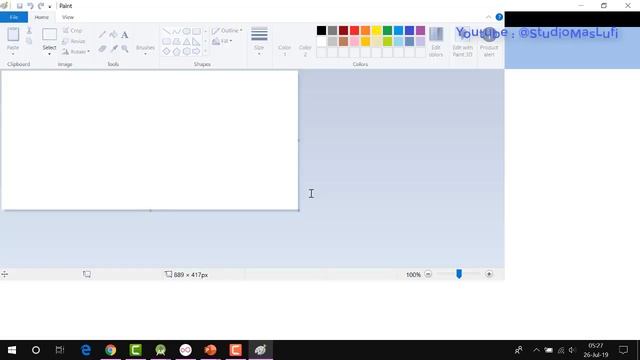Screen dimensions: 640x360
Task: Select the Magnifier tool
Action: coord(124,49)
